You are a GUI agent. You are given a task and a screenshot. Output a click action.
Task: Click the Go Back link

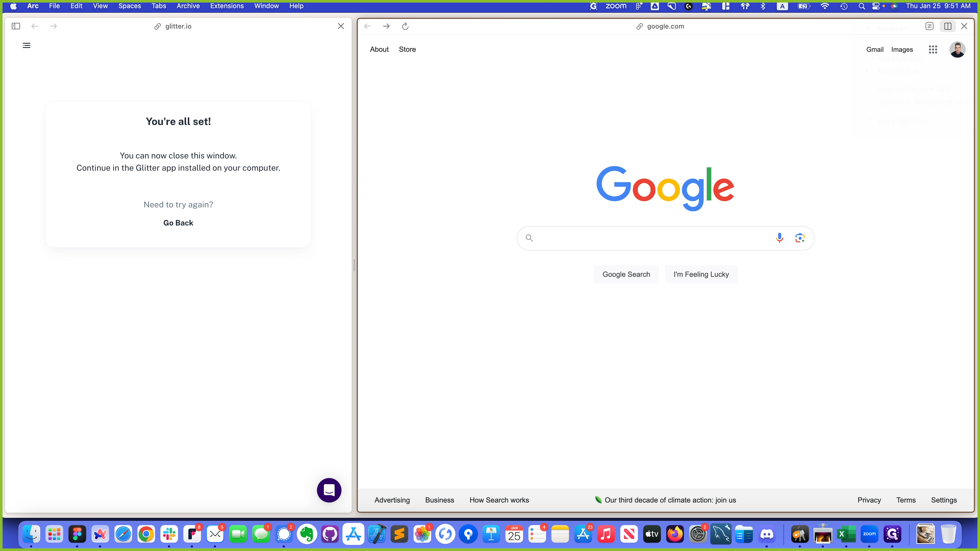[178, 223]
